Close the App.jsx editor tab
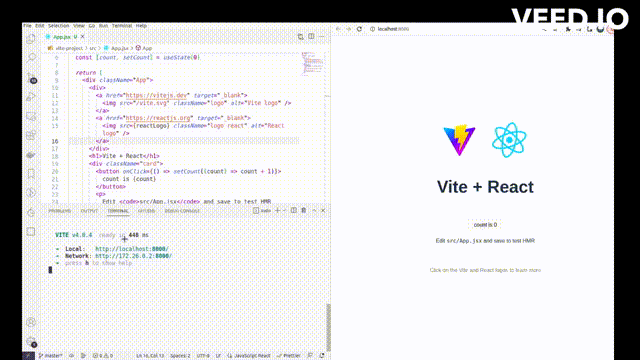This screenshot has height=360, width=640. tap(82, 37)
